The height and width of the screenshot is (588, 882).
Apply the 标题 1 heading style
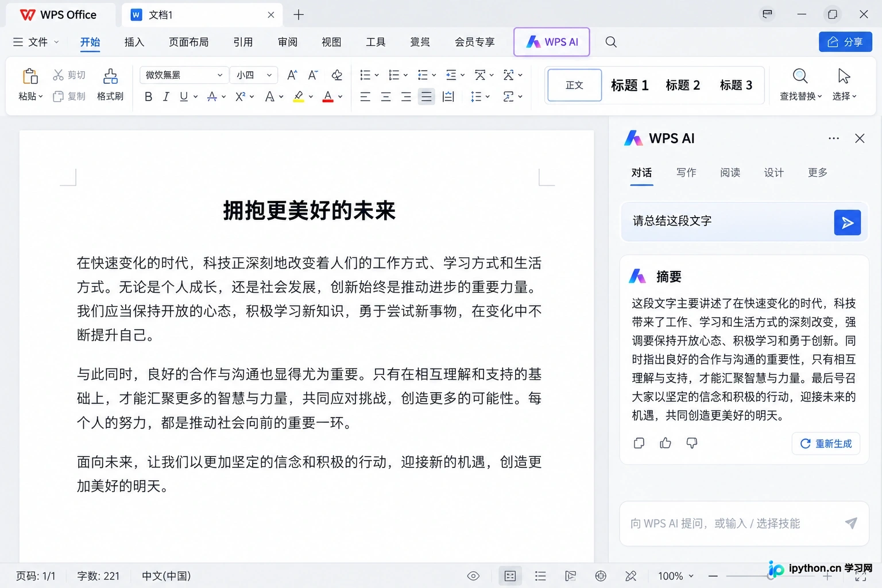(629, 85)
